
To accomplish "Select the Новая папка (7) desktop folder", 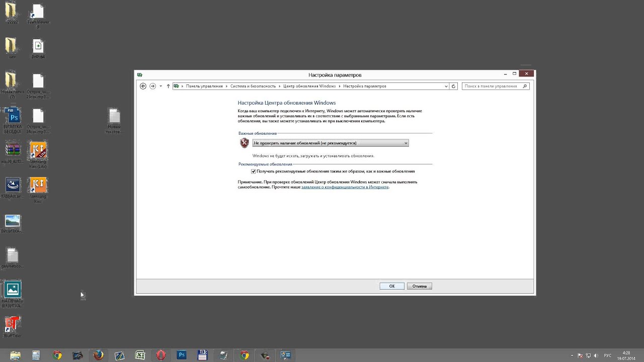I will click(11, 84).
